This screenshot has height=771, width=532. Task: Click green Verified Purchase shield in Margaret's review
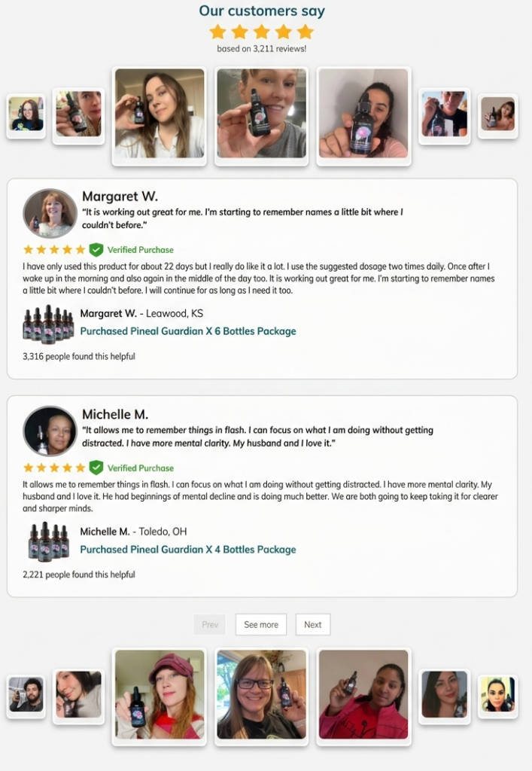click(96, 250)
